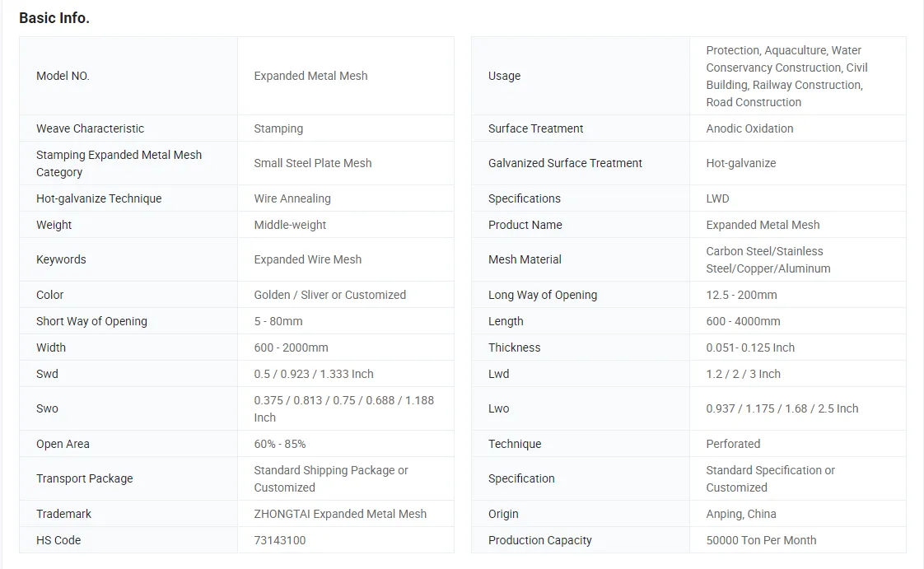The width and height of the screenshot is (924, 569).
Task: Select the Middle-weight value
Action: [290, 225]
